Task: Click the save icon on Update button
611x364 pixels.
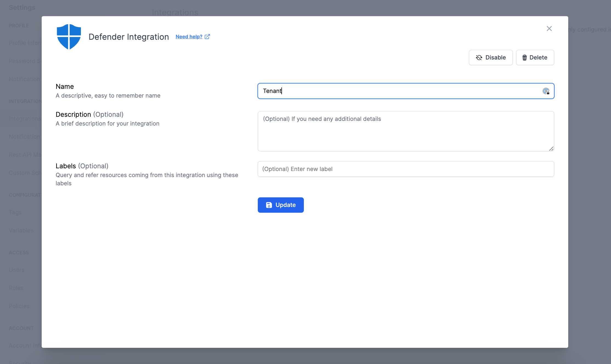Action: [269, 205]
